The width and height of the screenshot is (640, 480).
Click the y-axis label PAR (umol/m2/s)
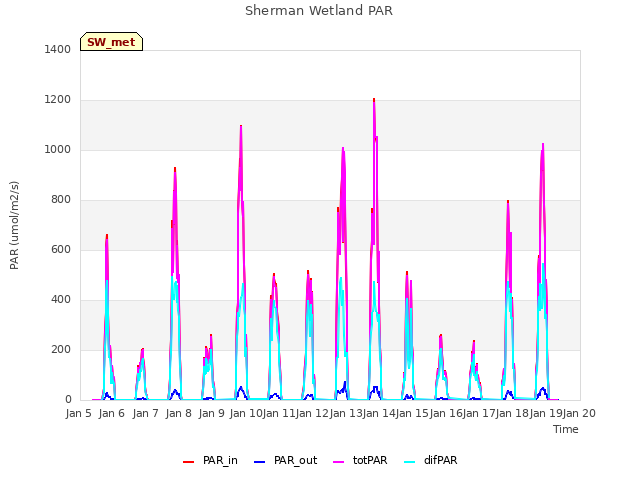14,225
